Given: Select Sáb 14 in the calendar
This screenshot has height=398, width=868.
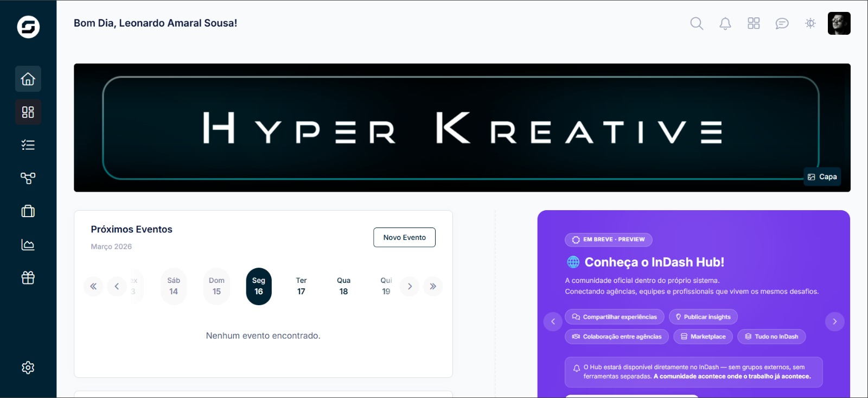Looking at the screenshot, I should pos(174,286).
